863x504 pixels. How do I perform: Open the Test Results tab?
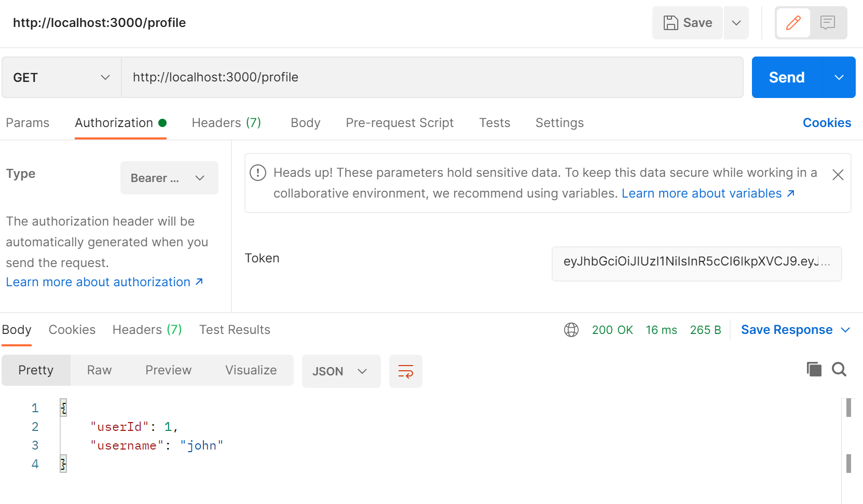click(235, 330)
